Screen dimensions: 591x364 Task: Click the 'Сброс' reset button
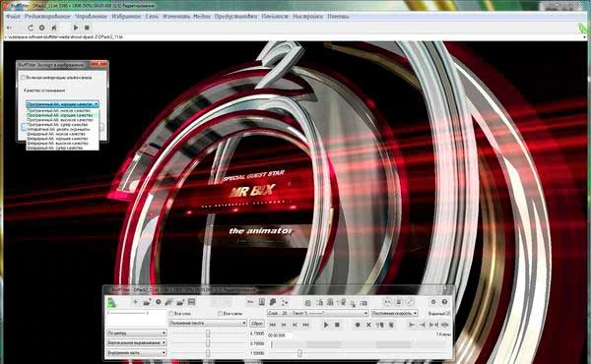pyautogui.click(x=257, y=324)
